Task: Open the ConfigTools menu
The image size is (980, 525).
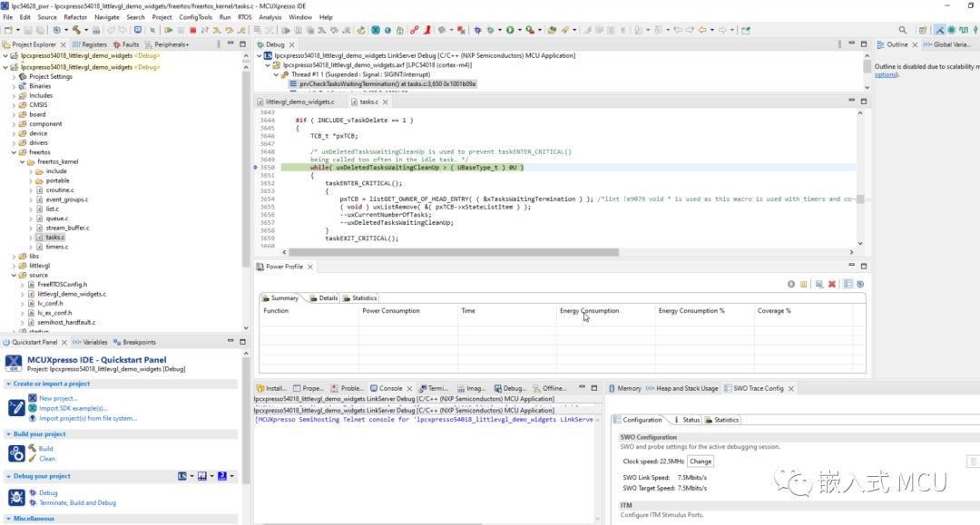Action: (x=196, y=17)
